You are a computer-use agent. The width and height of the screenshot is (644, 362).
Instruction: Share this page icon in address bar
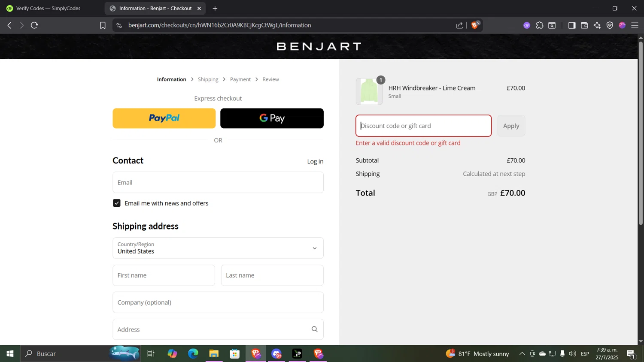pos(459,25)
